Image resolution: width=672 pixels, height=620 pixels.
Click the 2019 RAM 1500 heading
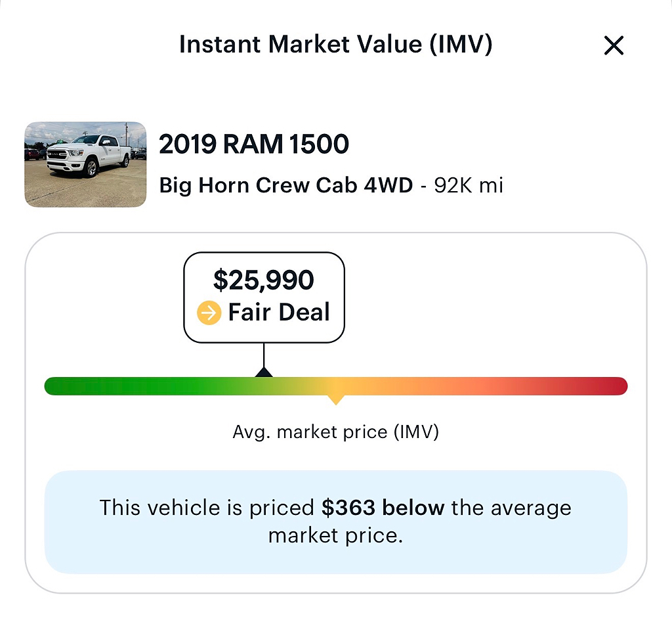click(x=254, y=144)
